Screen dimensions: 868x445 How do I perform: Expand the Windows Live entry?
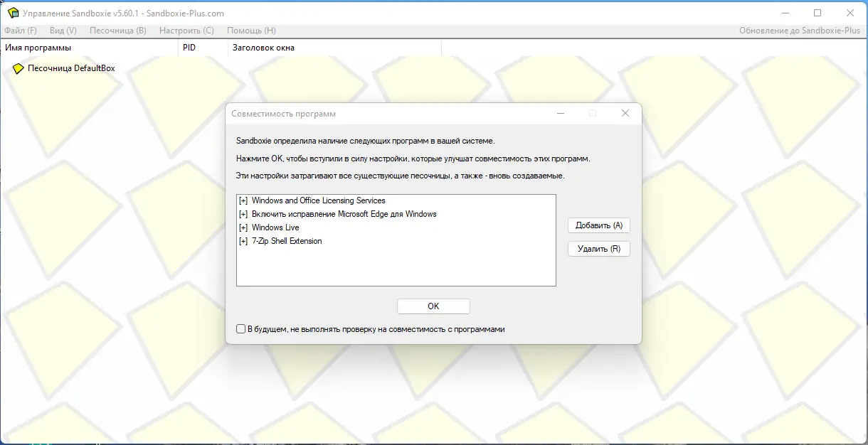243,228
